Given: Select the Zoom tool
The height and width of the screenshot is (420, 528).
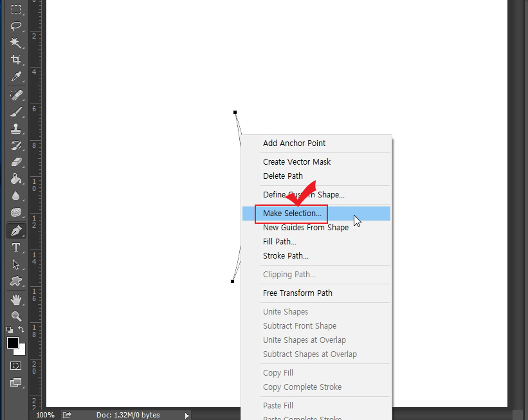Looking at the screenshot, I should 16,316.
